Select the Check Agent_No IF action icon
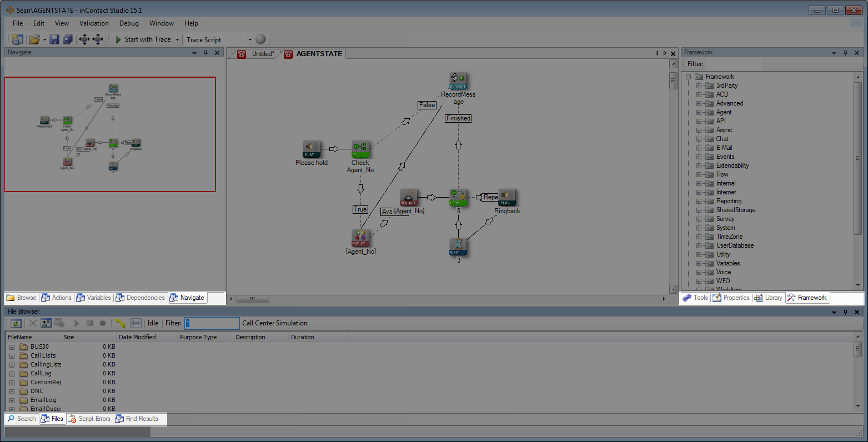The image size is (868, 442). (360, 149)
